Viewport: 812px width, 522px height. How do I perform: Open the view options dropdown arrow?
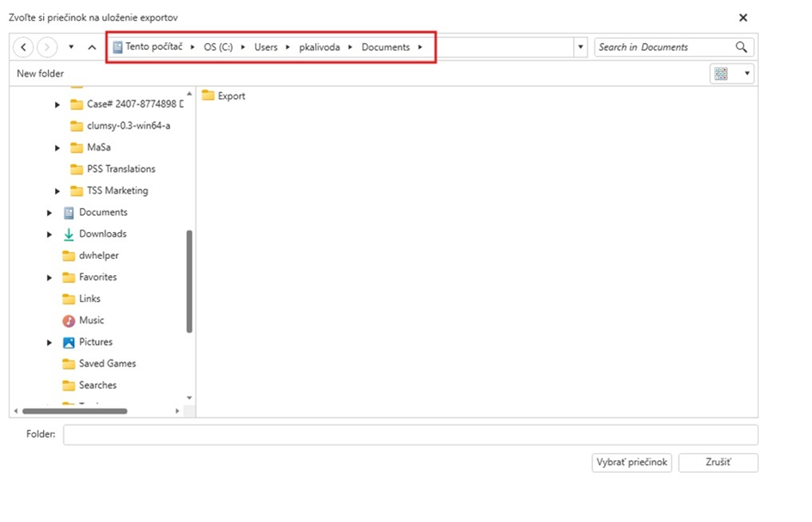point(747,74)
